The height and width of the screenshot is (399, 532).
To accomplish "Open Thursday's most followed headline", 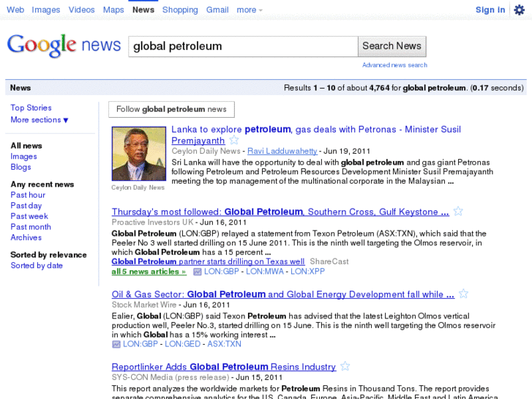I will click(x=280, y=212).
